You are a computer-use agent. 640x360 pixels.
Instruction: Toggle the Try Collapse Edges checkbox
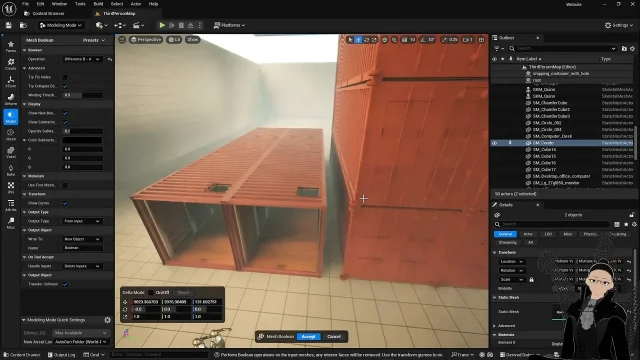coord(65,86)
